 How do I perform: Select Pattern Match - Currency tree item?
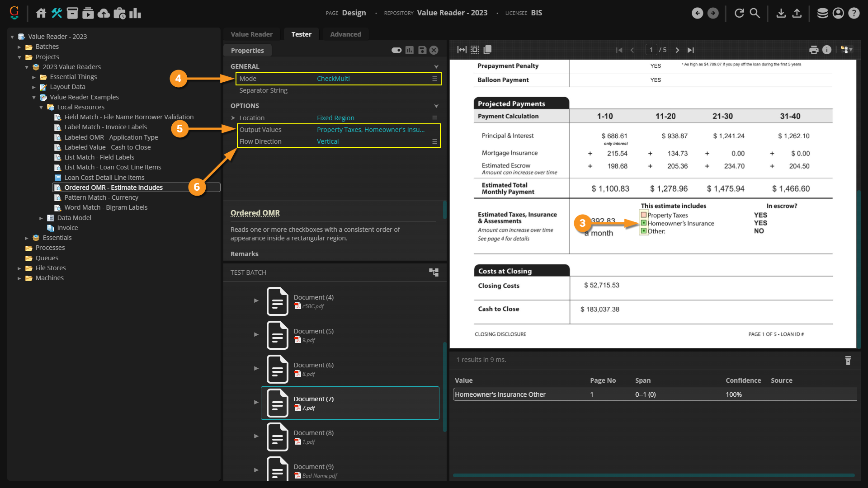(101, 197)
